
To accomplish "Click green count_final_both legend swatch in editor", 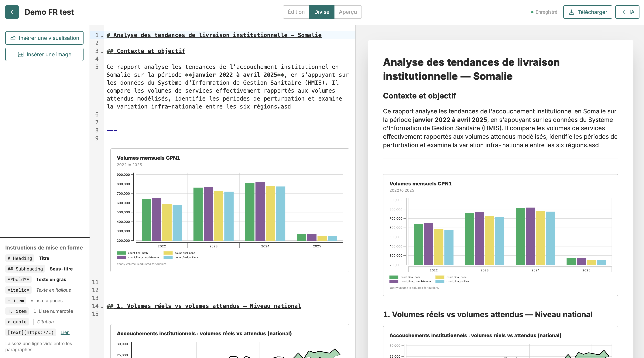I will pos(121,253).
